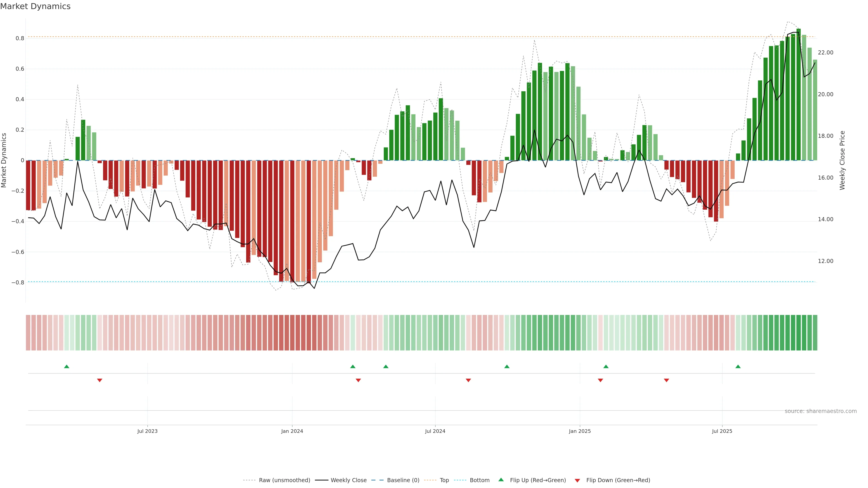The image size is (868, 488).
Task: Click the last red flip-down triangle marker
Action: point(666,380)
